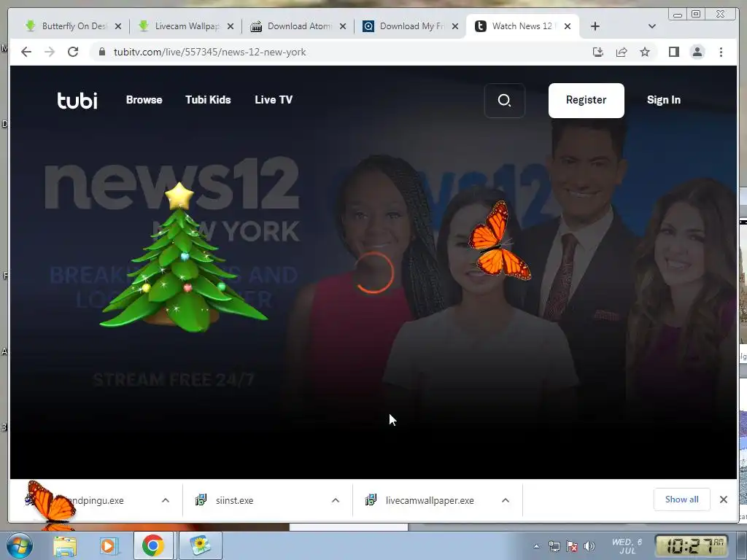Viewport: 747px width, 560px height.
Task: Open a new browser tab
Action: (x=595, y=26)
